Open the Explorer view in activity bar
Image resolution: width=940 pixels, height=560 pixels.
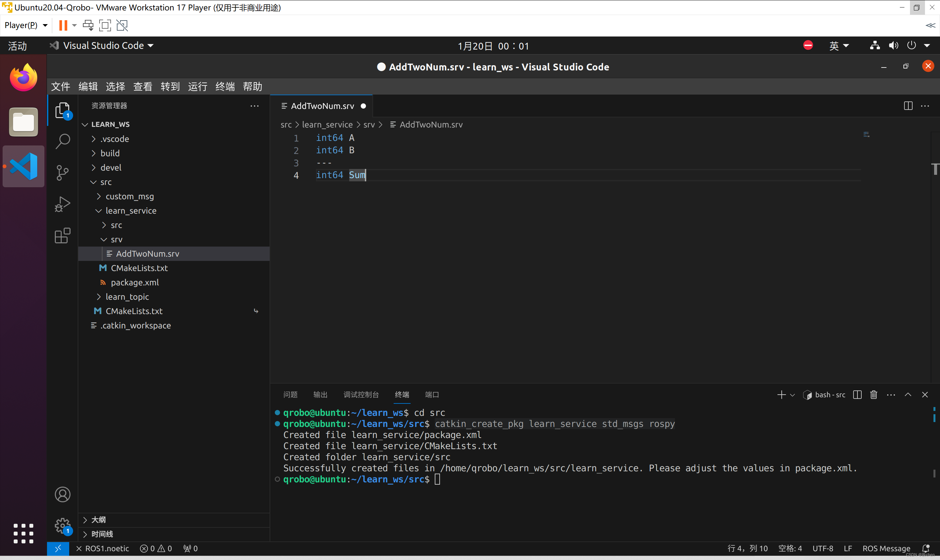pos(63,110)
